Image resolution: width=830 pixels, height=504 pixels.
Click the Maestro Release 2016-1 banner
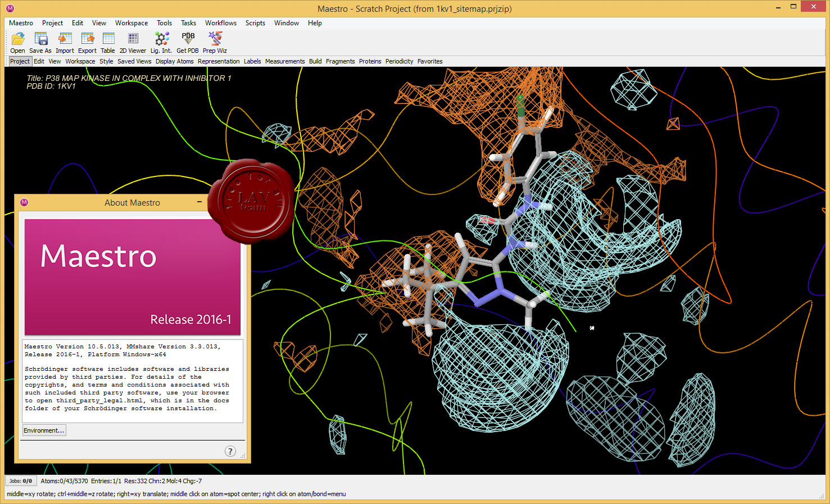click(x=133, y=277)
